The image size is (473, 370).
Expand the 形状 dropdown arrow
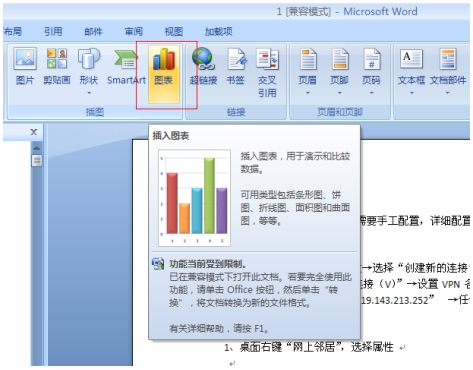pos(89,93)
